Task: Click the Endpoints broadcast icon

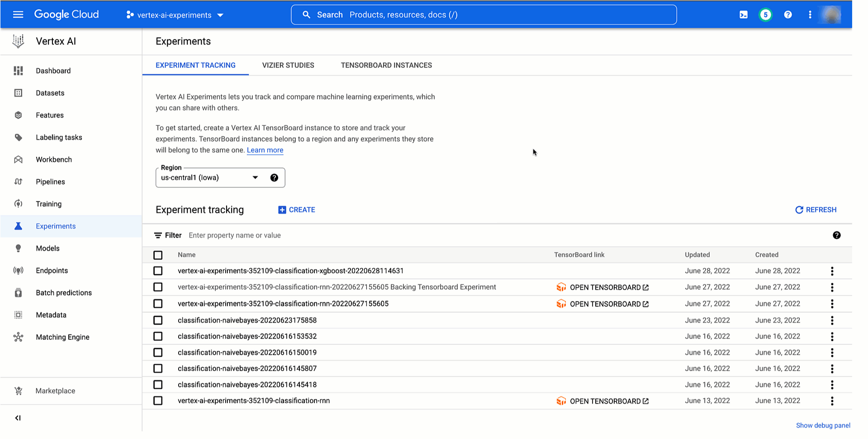Action: pos(18,270)
